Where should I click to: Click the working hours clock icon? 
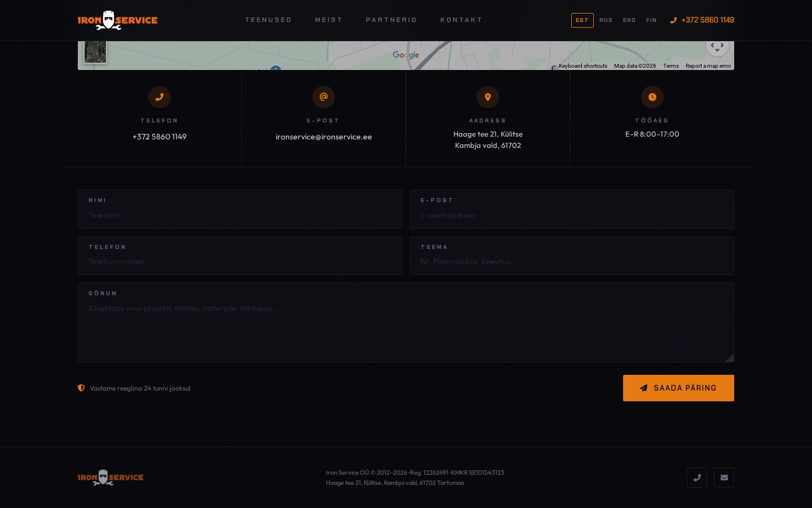pyautogui.click(x=652, y=97)
